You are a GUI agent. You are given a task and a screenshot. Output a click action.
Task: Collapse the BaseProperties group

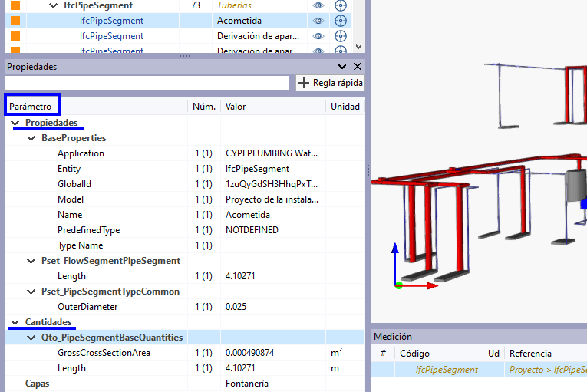click(x=31, y=138)
